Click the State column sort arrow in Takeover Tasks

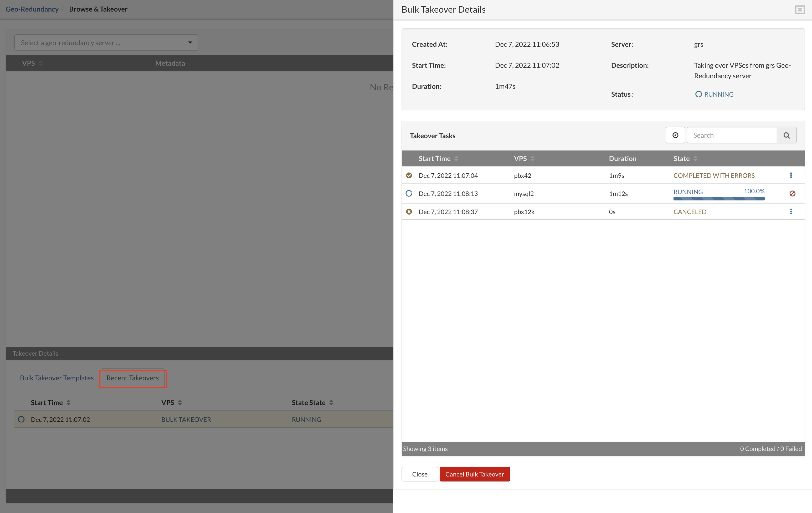pyautogui.click(x=696, y=158)
